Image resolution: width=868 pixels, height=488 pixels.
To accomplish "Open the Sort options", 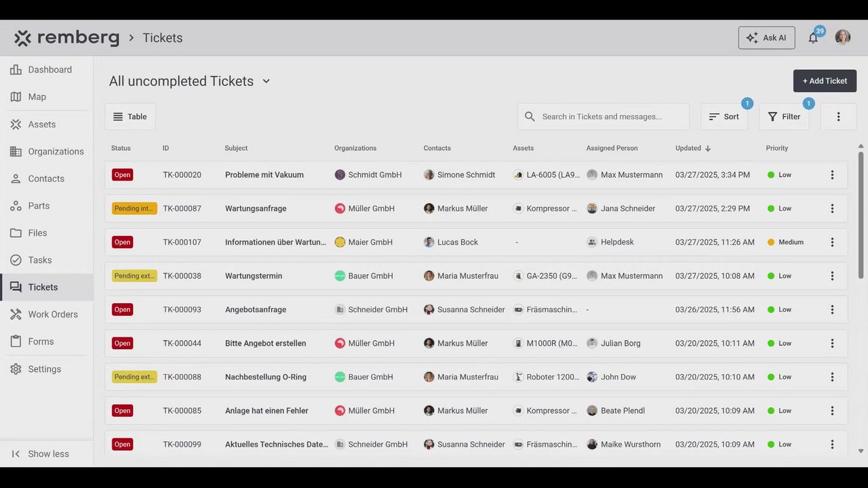I will [724, 117].
